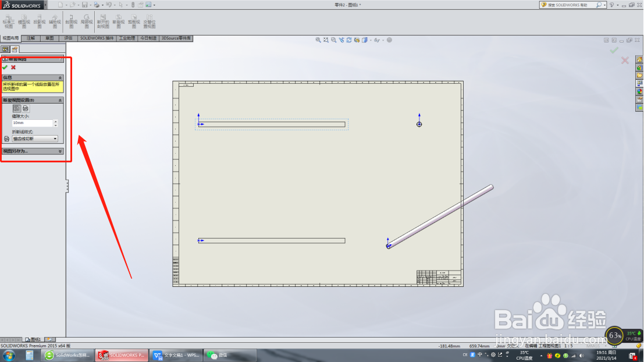Screen dimensions: 644x362
Task: Click the Save icon in title toolbar
Action: 84,5
